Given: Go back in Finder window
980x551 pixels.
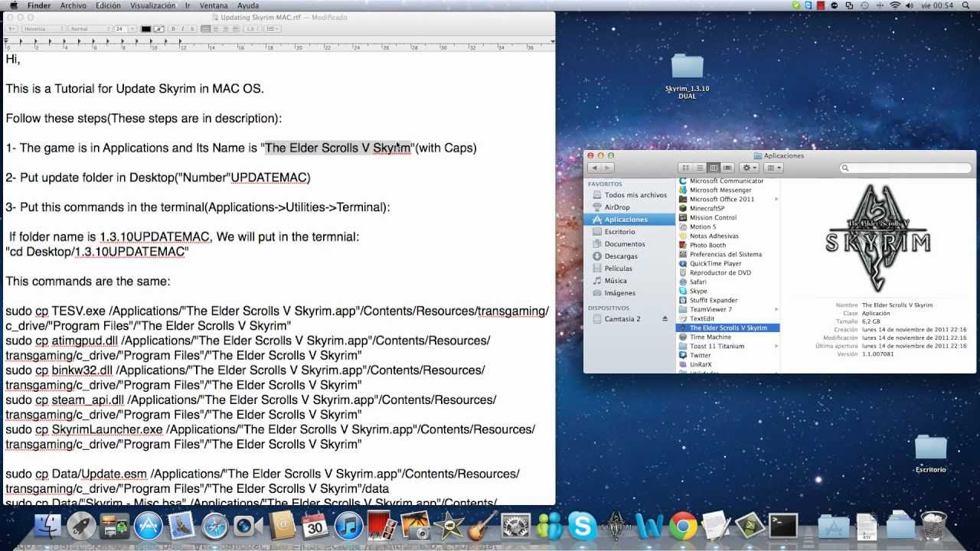Looking at the screenshot, I should pos(594,168).
